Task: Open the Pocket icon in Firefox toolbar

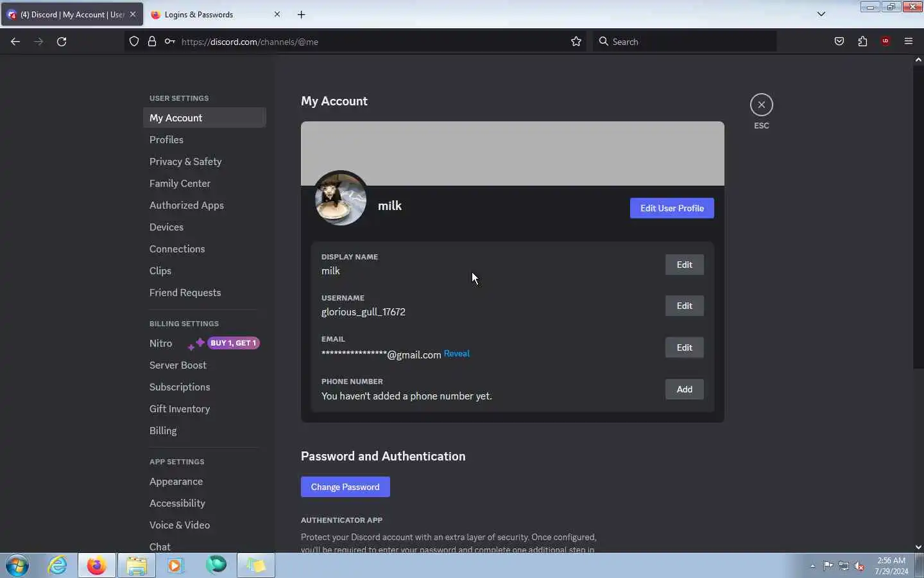Action: 839,42
